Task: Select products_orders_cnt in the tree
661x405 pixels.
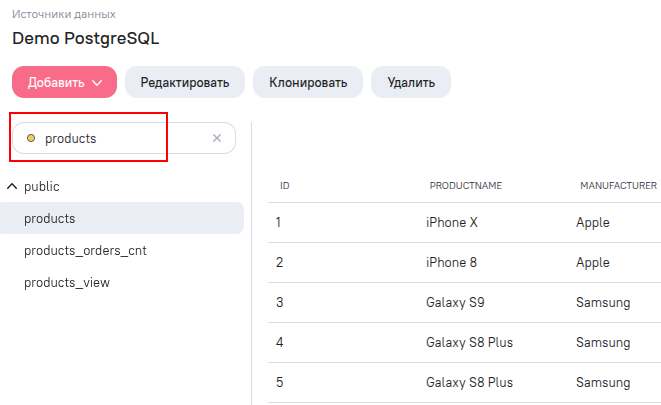Action: tap(85, 250)
